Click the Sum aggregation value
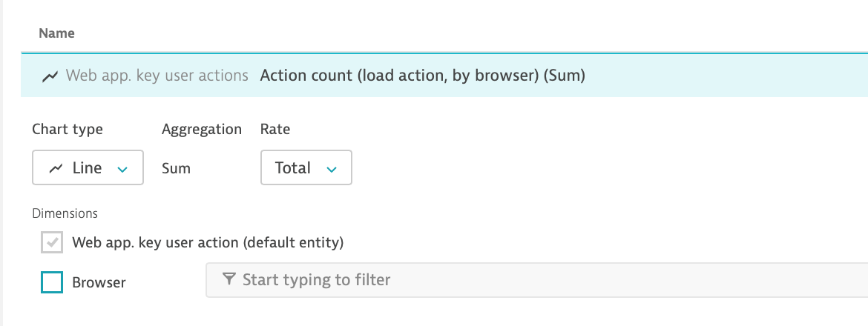Image resolution: width=868 pixels, height=326 pixels. pyautogui.click(x=176, y=169)
